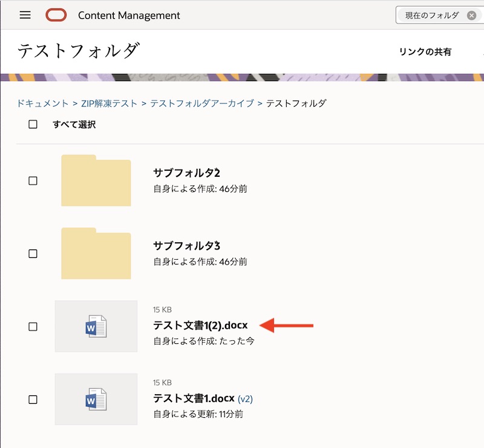This screenshot has height=448, width=484.
Task: Open the サブフォルダ2 folder icon
Action: [96, 180]
